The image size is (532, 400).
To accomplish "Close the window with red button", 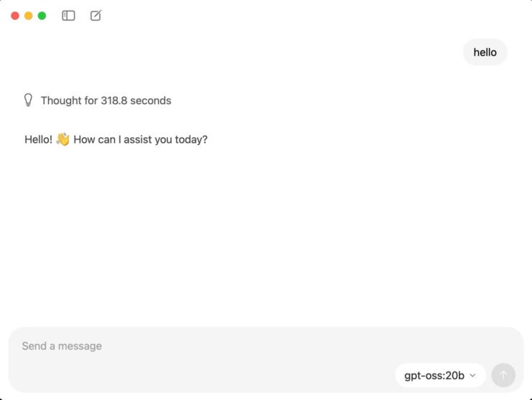I will click(x=15, y=15).
